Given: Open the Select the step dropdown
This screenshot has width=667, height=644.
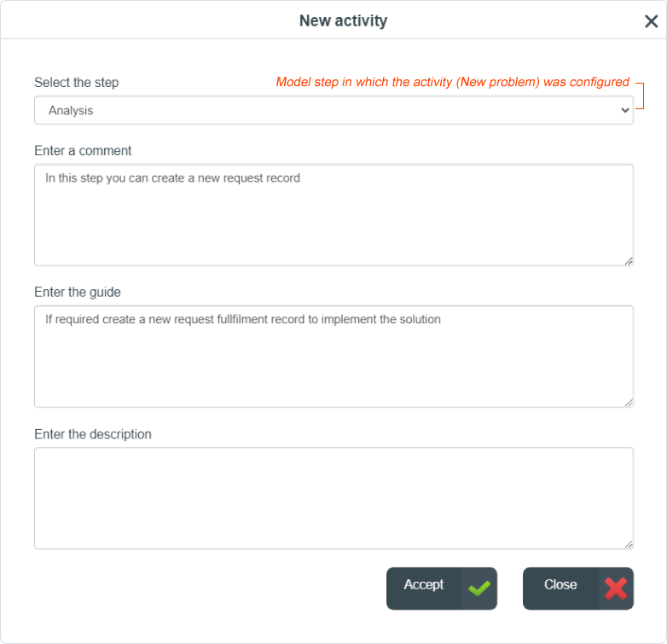Looking at the screenshot, I should click(333, 110).
